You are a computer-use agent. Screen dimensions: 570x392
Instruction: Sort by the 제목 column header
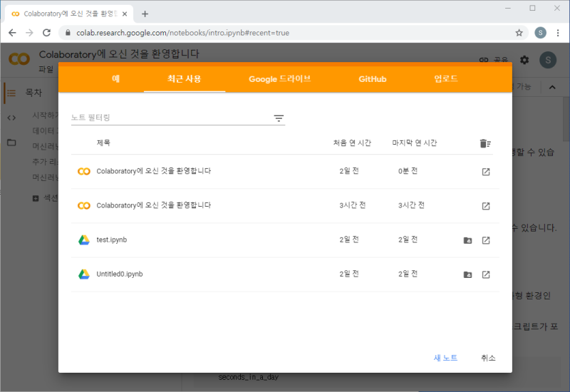(x=103, y=143)
